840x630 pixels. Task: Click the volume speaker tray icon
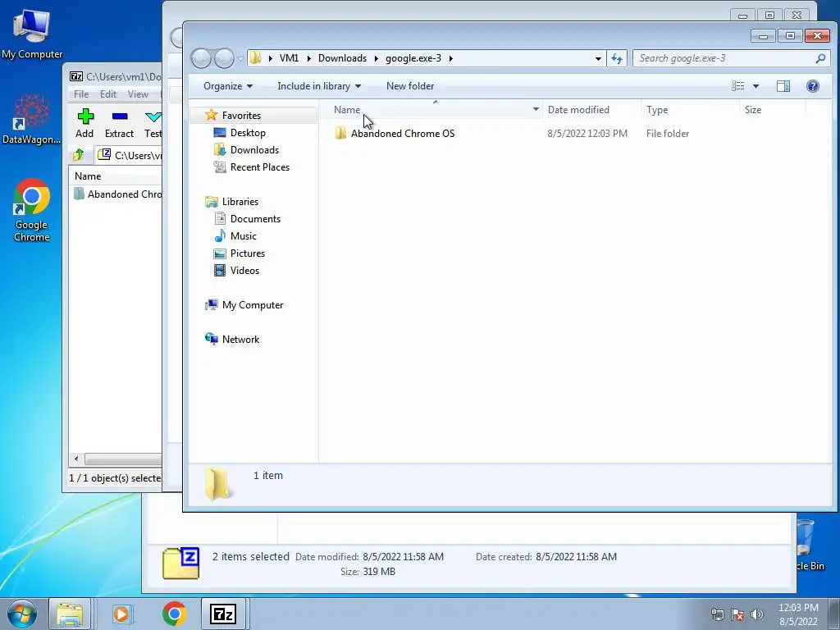pos(757,614)
